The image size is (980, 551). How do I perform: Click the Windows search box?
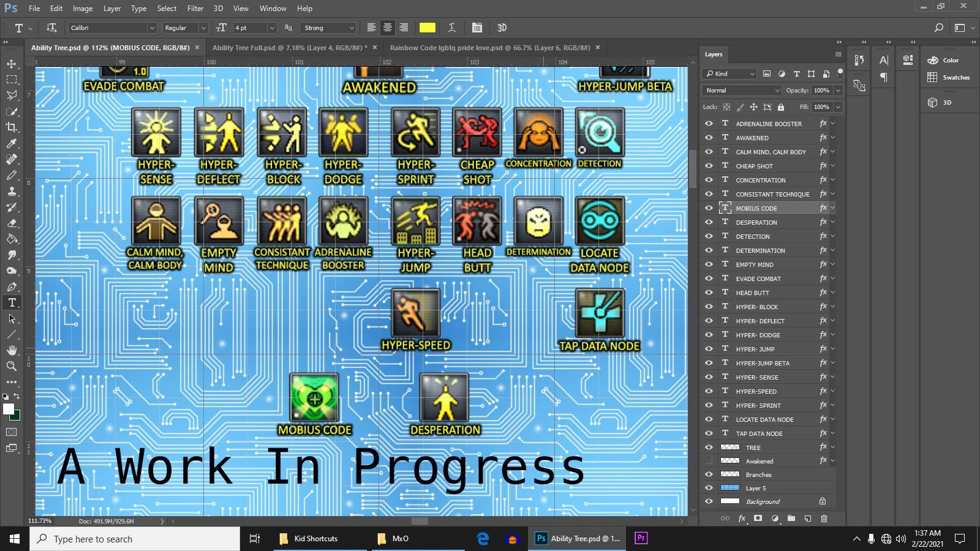click(x=135, y=539)
